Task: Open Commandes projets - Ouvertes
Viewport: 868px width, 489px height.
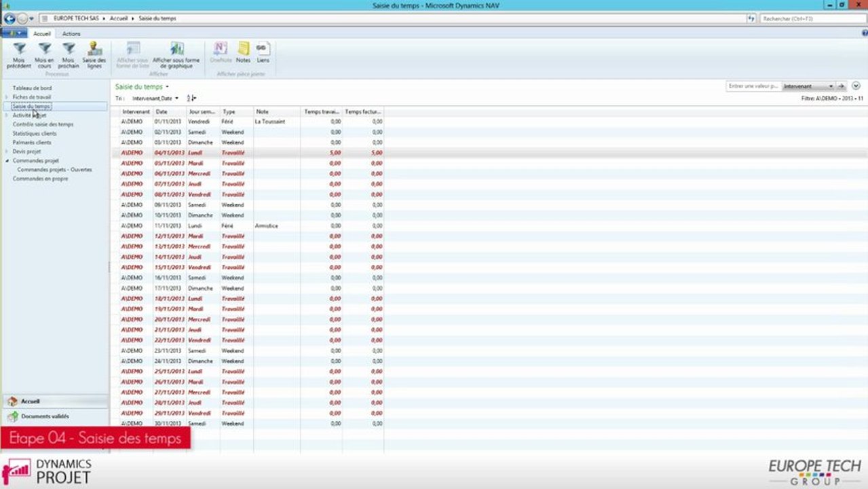Action: [x=54, y=170]
